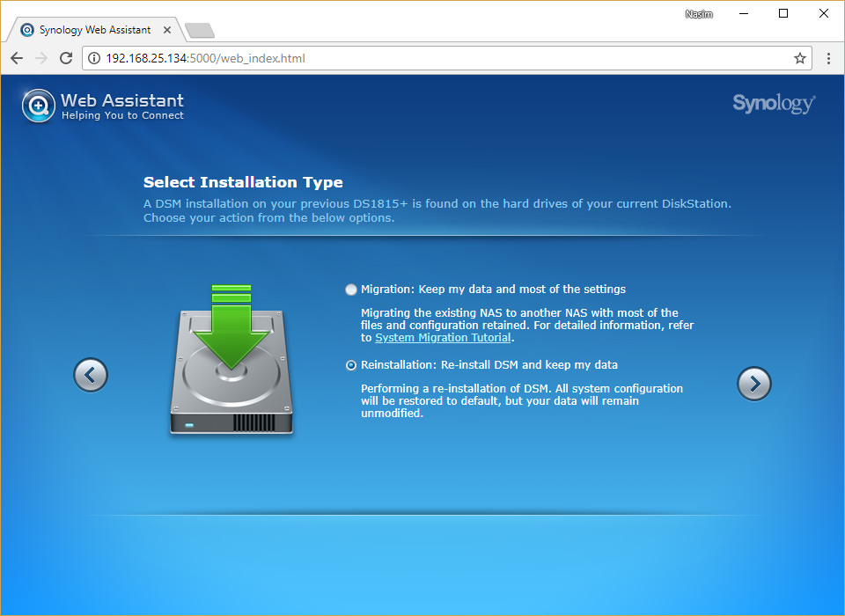Open the System Migration Tutorial link

click(443, 338)
